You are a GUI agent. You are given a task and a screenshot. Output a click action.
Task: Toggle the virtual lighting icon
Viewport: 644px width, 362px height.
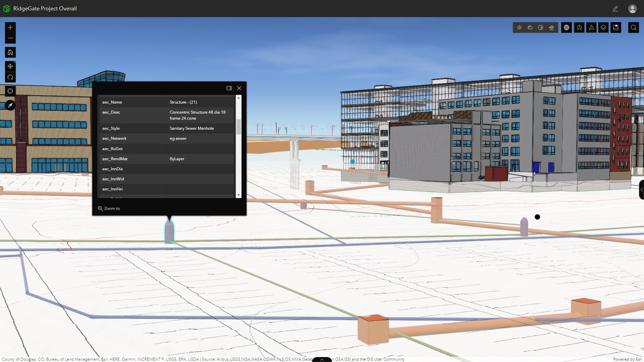(x=541, y=27)
